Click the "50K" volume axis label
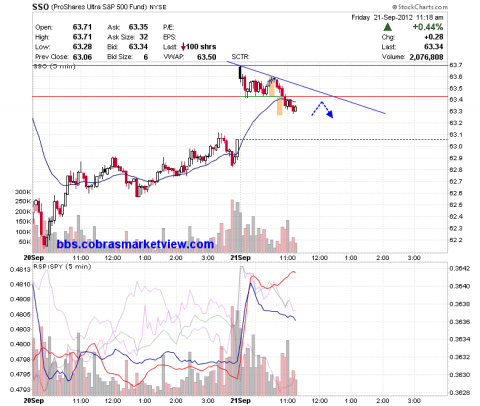The width and height of the screenshot is (480, 406). coord(25,242)
